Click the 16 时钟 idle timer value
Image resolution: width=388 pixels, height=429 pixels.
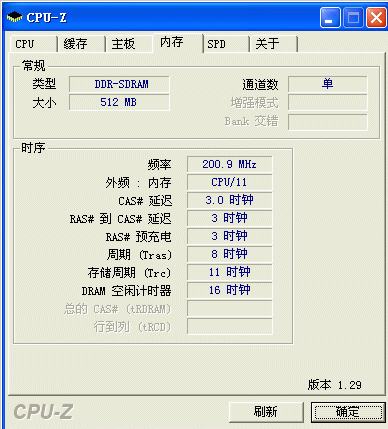pos(230,290)
